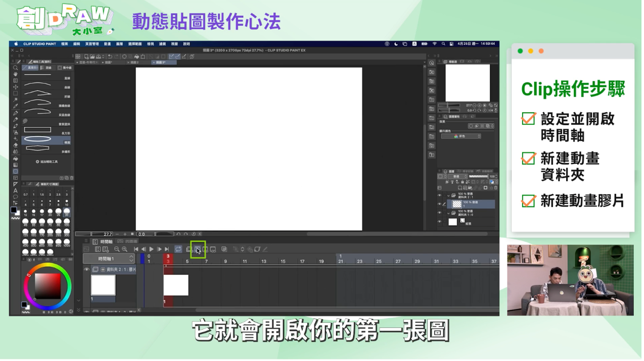Step to previous frame
This screenshot has height=361, width=644.
(144, 249)
